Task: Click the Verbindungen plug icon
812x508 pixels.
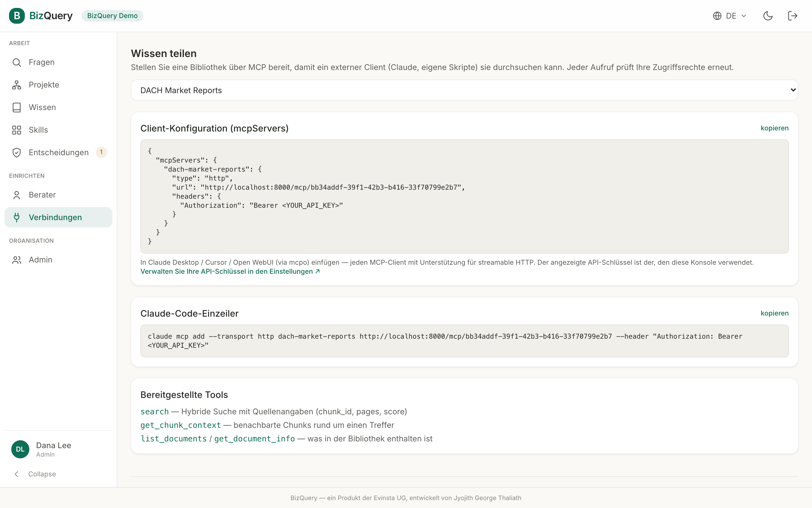Action: click(x=17, y=217)
